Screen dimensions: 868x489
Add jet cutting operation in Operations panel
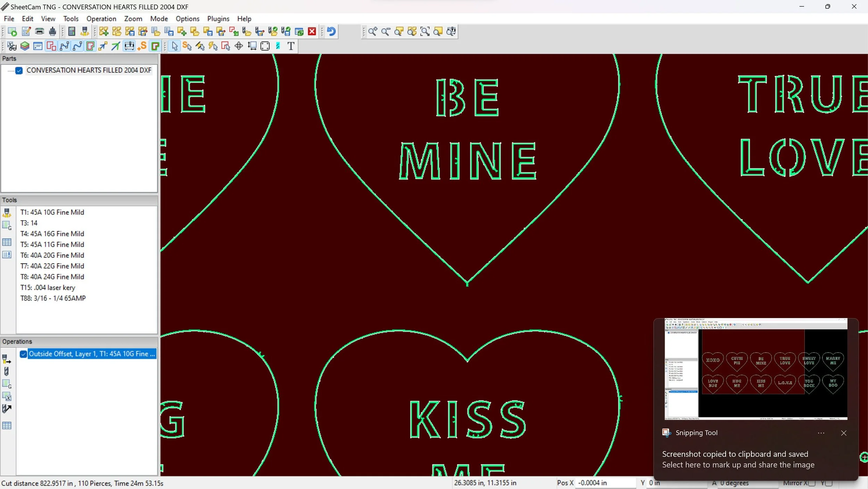[7, 359]
